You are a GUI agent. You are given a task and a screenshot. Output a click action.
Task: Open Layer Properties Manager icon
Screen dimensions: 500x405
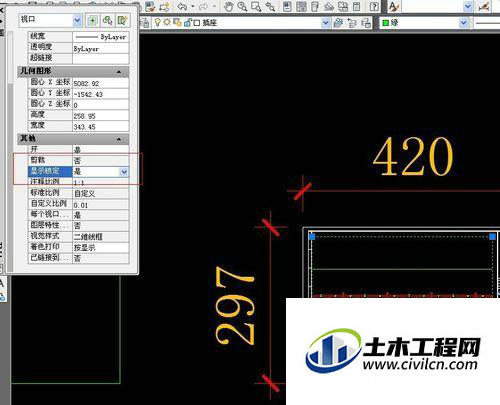(145, 23)
